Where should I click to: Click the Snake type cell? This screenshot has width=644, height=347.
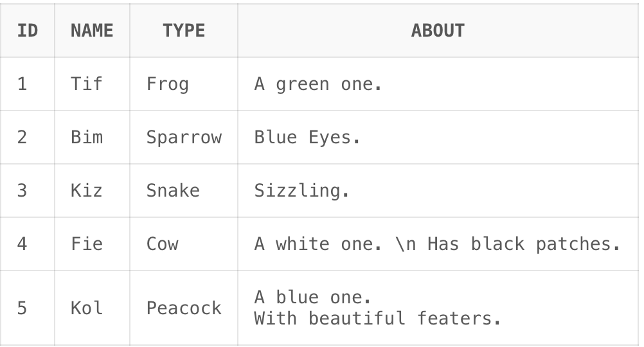[x=173, y=190]
